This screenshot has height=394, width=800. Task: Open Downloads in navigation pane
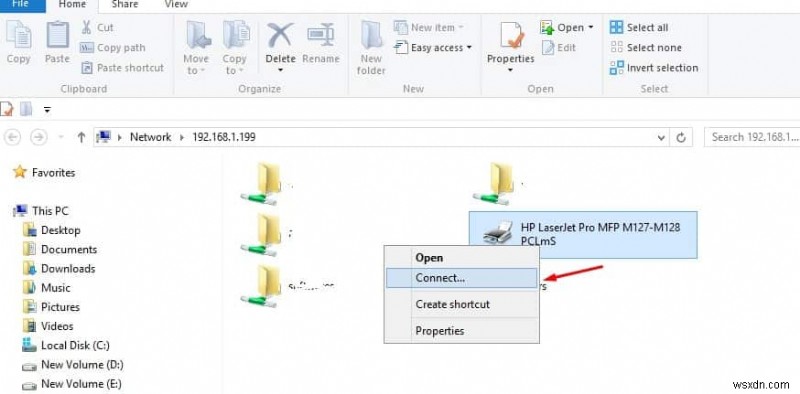pos(59,268)
